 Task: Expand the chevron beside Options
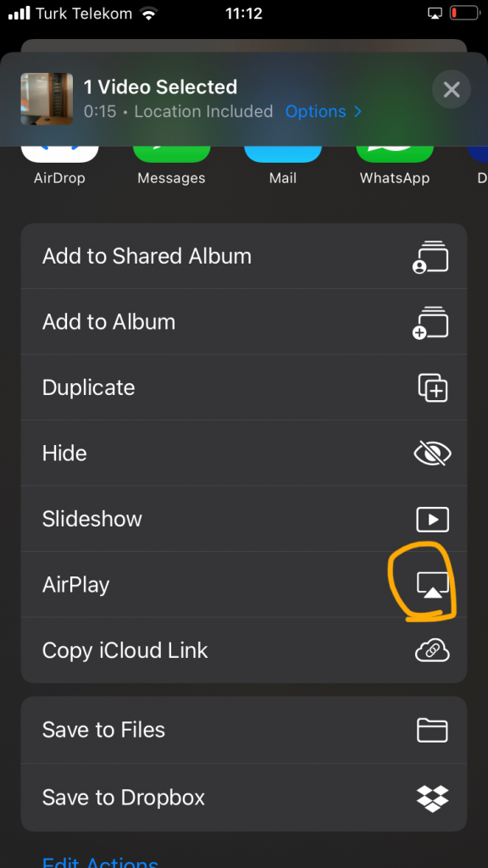[x=358, y=111]
